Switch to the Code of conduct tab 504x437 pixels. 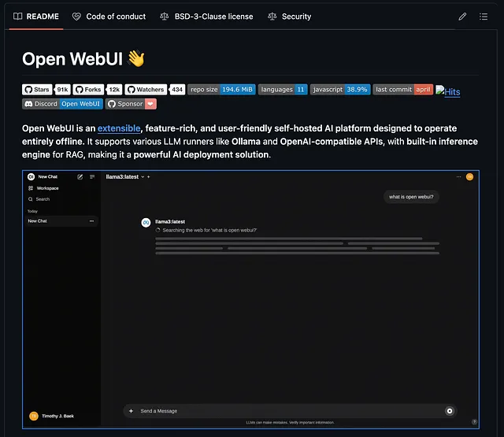tap(109, 16)
